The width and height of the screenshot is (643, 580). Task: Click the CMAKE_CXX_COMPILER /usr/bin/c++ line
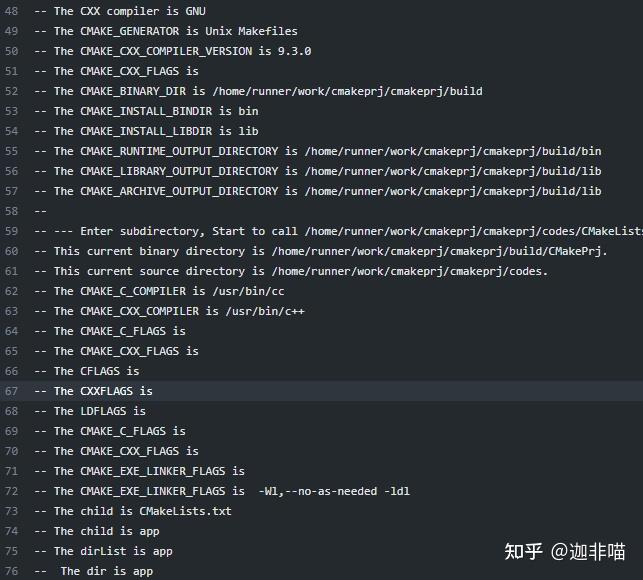click(169, 311)
